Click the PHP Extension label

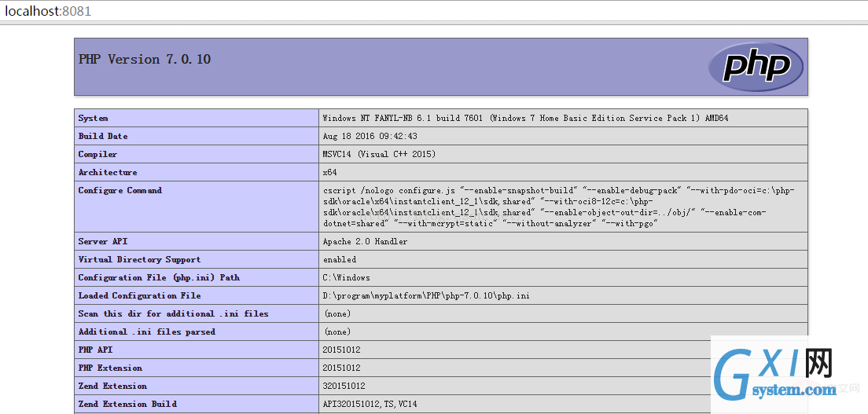[110, 368]
